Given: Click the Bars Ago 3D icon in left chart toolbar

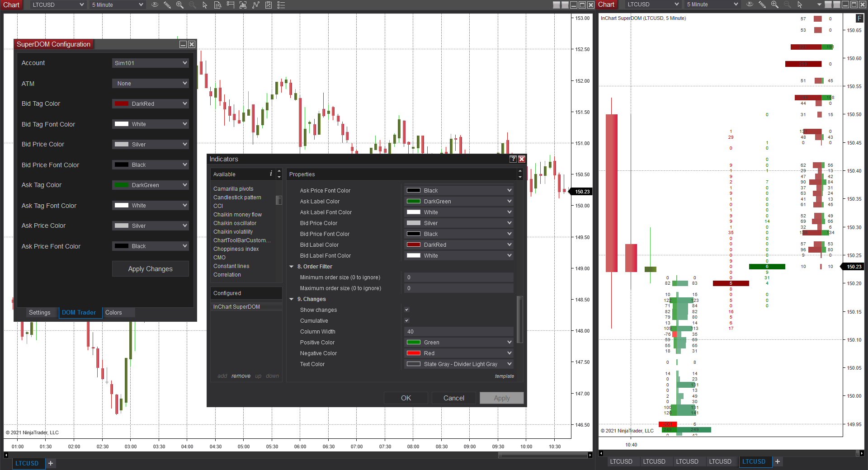Looking at the screenshot, I should (x=155, y=5).
